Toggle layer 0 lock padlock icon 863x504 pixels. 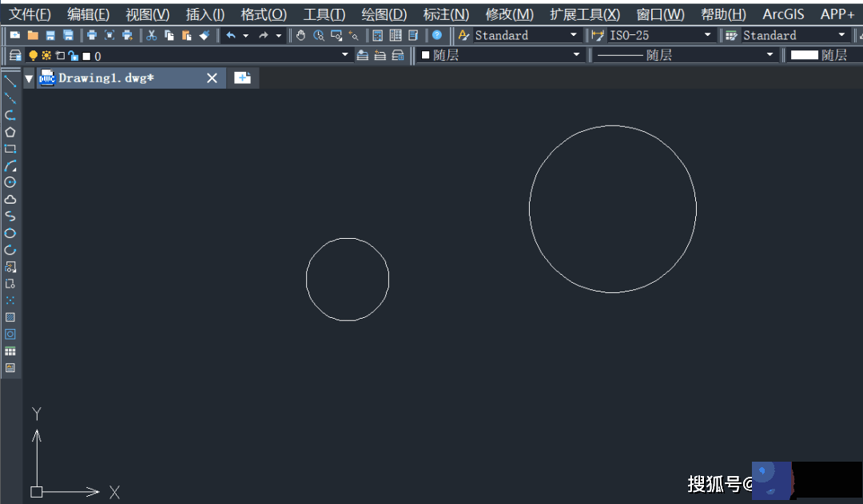[74, 56]
